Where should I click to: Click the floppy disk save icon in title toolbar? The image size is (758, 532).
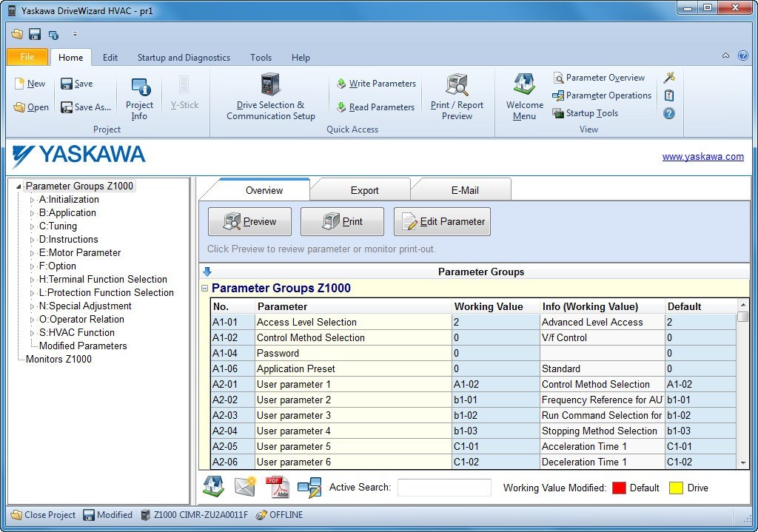coord(35,34)
